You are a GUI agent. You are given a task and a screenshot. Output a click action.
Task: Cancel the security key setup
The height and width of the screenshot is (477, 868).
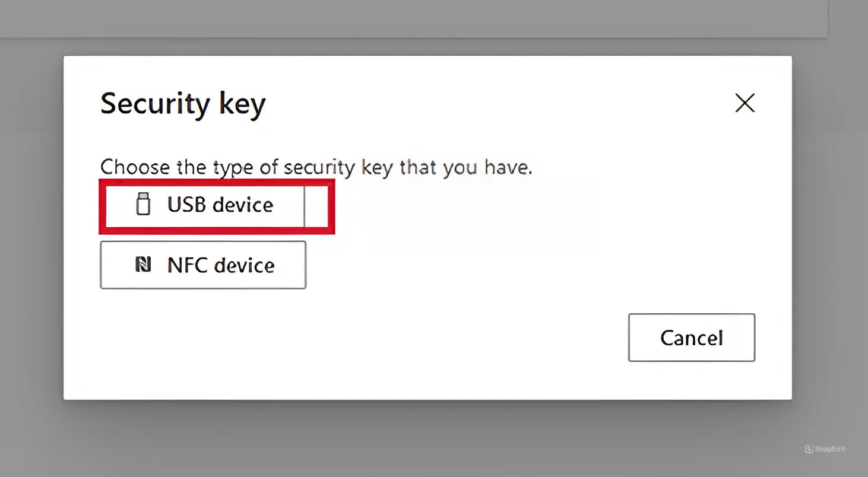[x=692, y=338]
